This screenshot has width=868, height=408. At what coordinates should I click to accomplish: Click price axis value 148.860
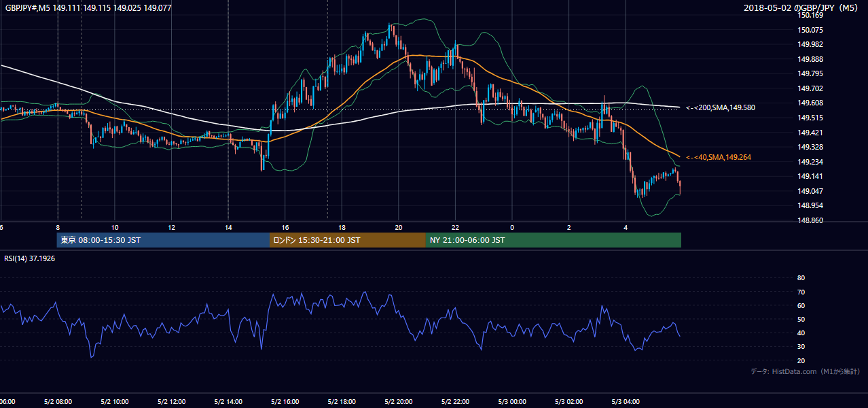(x=811, y=220)
